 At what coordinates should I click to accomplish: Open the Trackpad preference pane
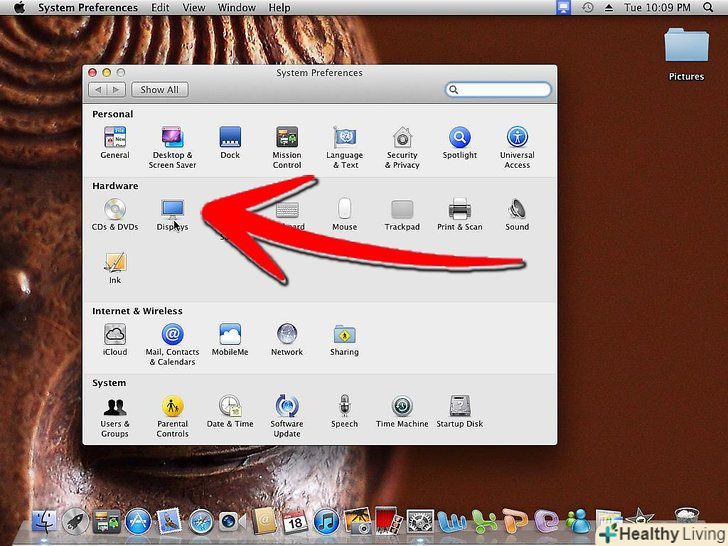(x=402, y=214)
